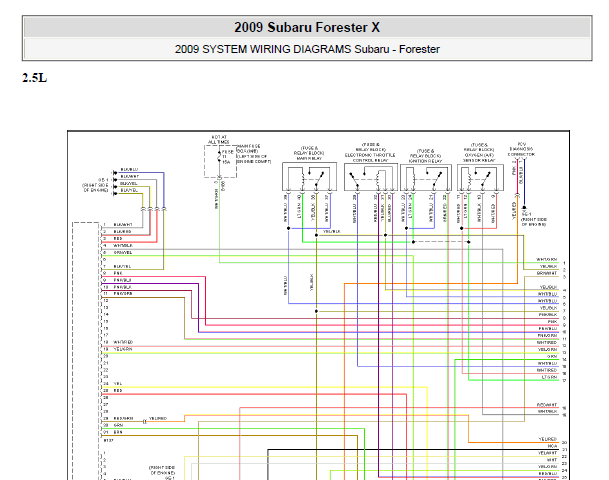Click connector pin 5 GRN/YEL label

(x=123, y=252)
